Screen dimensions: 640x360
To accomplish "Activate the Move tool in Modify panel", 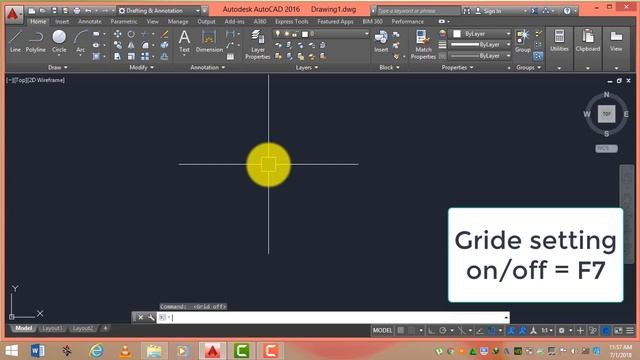I will coord(118,34).
